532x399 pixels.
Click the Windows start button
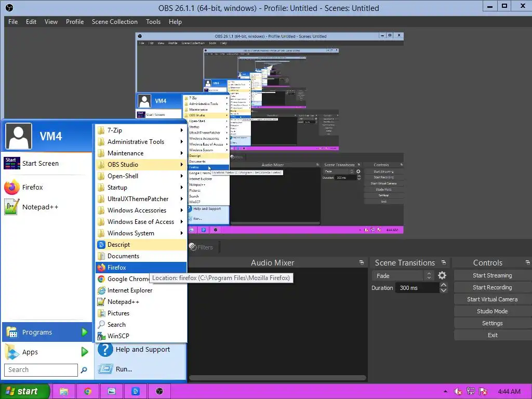(25, 391)
